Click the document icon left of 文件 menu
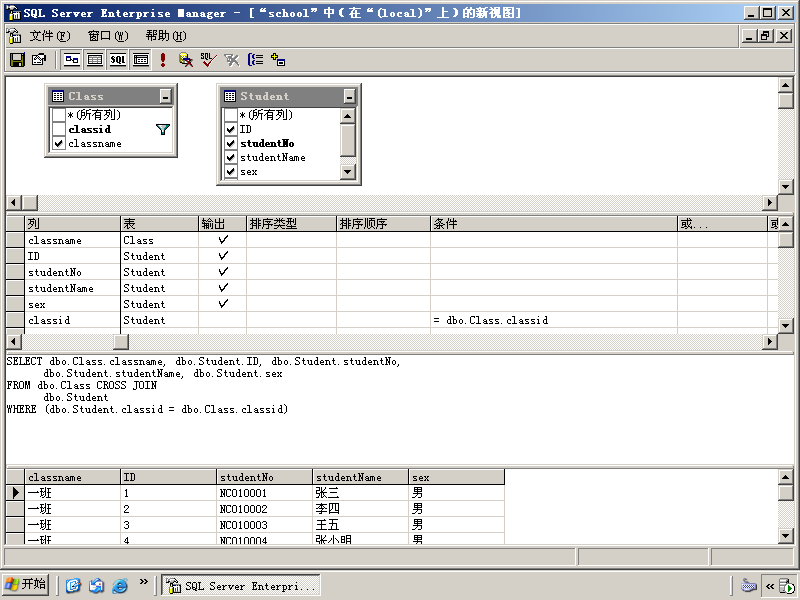The height and width of the screenshot is (600, 800). [x=14, y=36]
